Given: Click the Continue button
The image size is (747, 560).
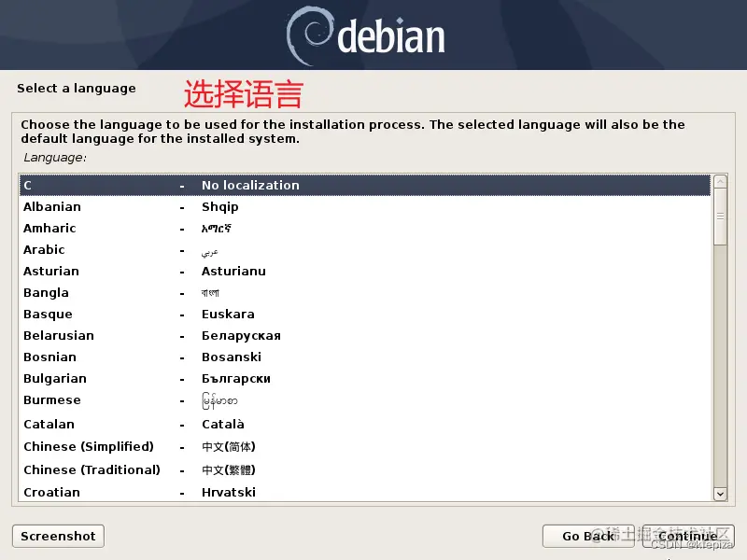Looking at the screenshot, I should point(688,536).
